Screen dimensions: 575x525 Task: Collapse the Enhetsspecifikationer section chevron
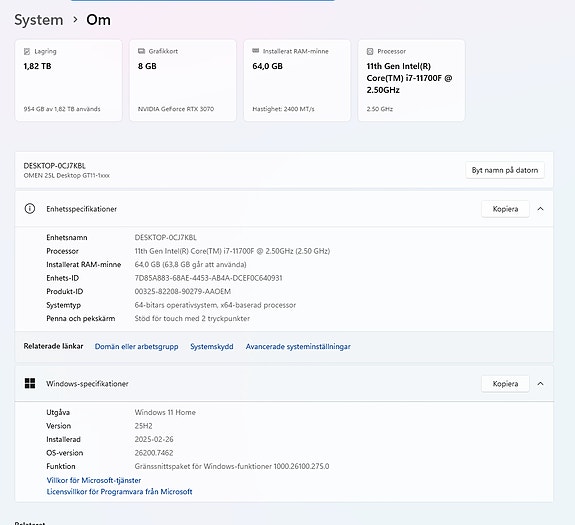click(x=540, y=209)
